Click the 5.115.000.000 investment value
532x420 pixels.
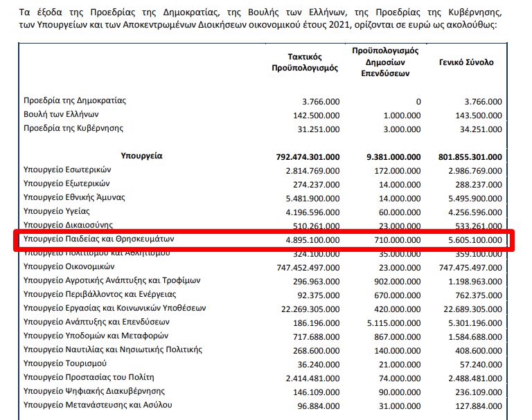392,322
